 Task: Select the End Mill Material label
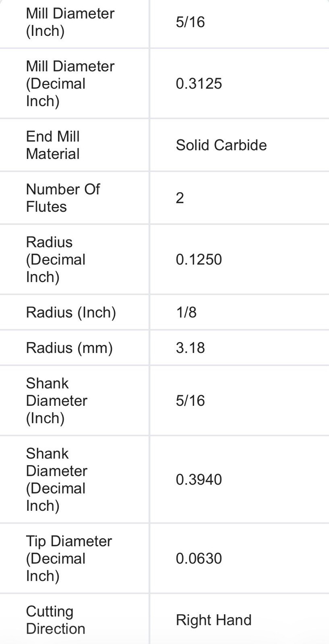(53, 145)
